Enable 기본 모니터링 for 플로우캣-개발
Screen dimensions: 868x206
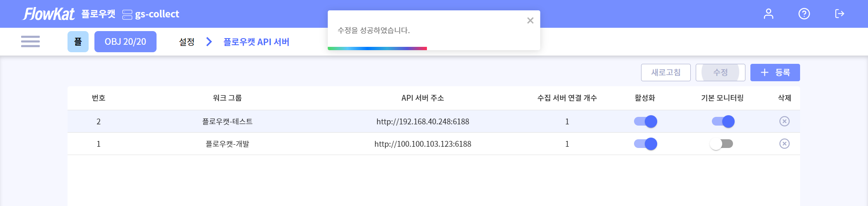pyautogui.click(x=721, y=144)
